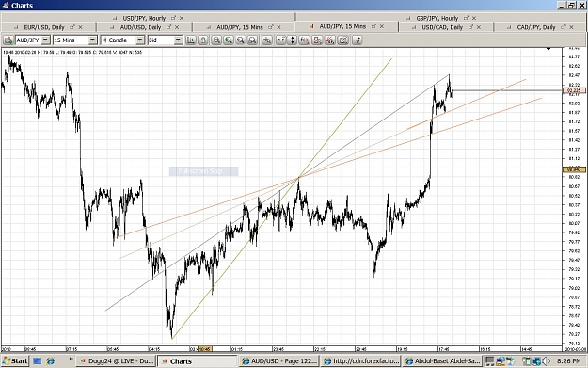Launch Internet Explorer from quick launch
This screenshot has height=368, width=588.
(50, 361)
